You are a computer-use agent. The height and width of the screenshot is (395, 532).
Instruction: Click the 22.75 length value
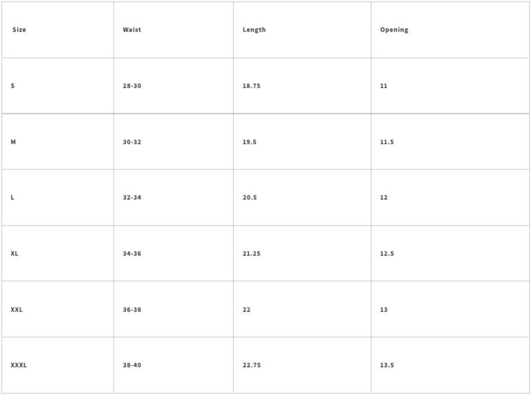[x=252, y=365]
